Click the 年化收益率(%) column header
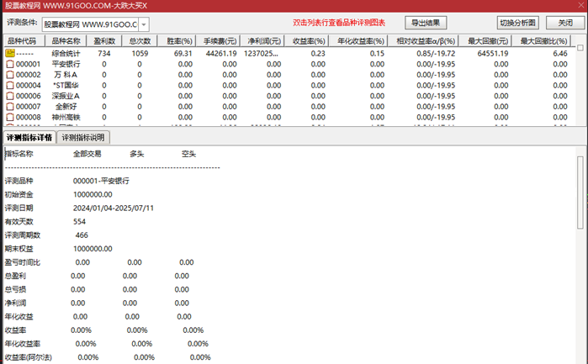Image resolution: width=588 pixels, height=364 pixels. pos(360,41)
